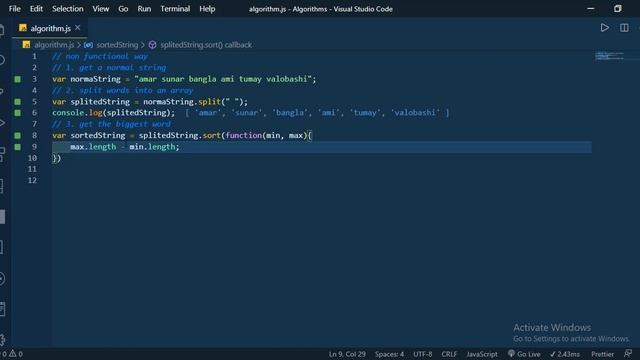Click the 2.43ms timing status item
The height and width of the screenshot is (360, 640).
tap(564, 354)
